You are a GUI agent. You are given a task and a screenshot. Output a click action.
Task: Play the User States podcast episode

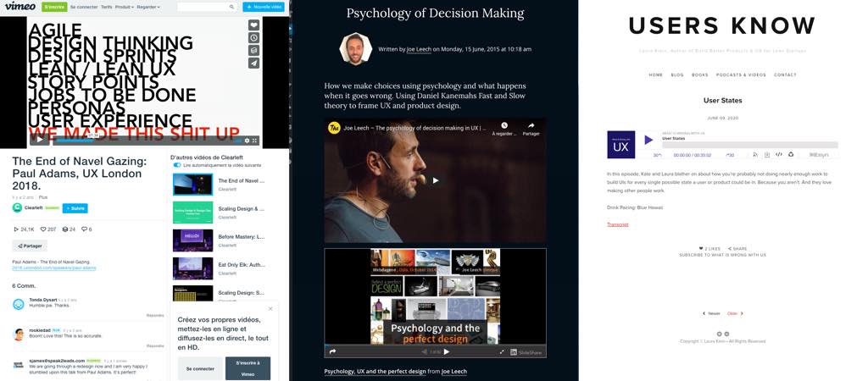[648, 141]
